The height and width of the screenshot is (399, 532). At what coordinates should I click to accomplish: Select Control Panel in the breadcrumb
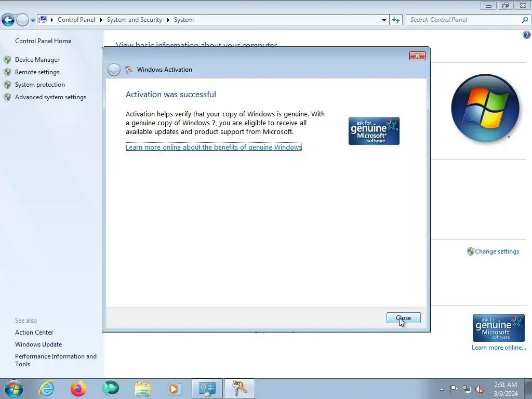[x=76, y=20]
